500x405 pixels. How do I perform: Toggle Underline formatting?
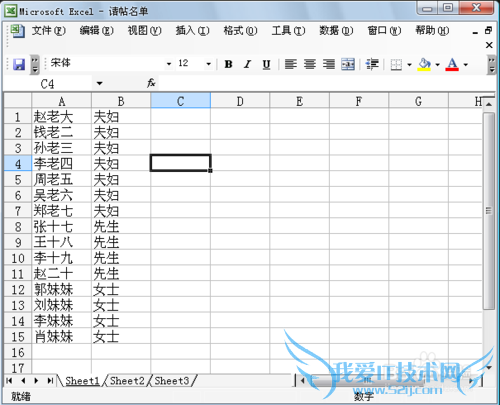pos(266,64)
